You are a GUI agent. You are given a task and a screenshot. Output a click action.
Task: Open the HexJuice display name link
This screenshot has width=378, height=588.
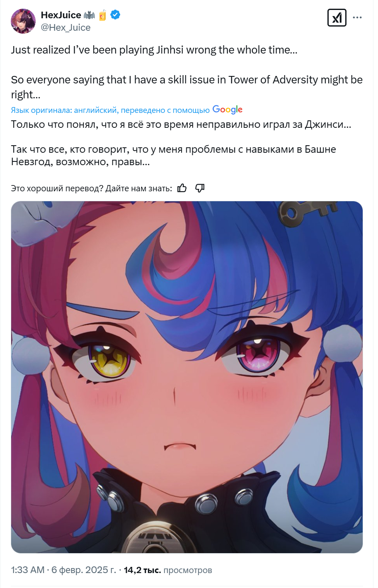pyautogui.click(x=61, y=15)
